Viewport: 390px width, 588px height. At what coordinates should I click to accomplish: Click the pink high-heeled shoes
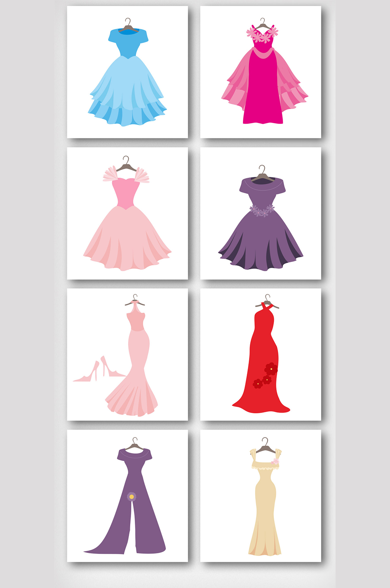point(99,369)
